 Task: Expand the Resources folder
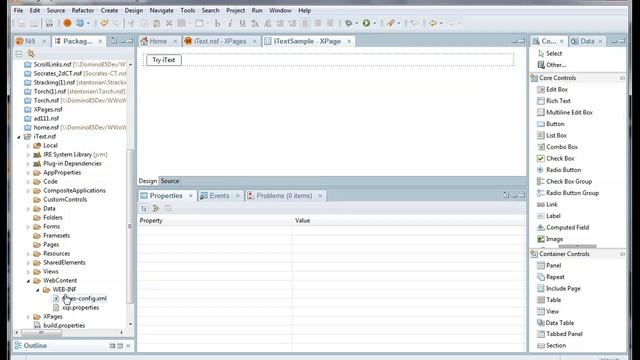click(28, 254)
